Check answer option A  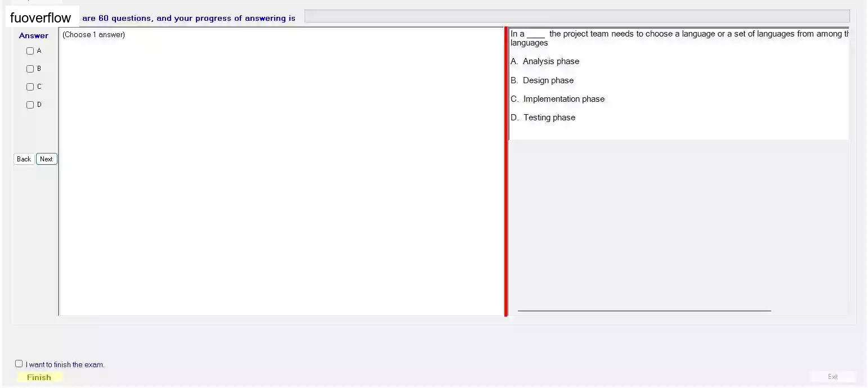click(x=30, y=51)
